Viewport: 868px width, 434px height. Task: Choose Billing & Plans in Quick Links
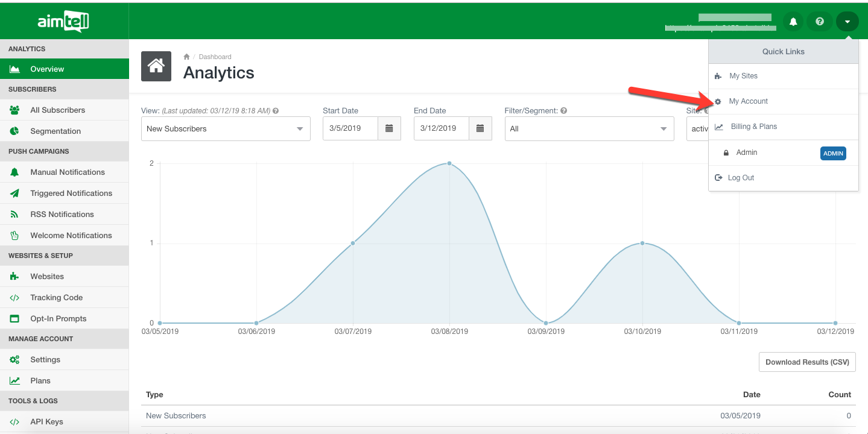pos(753,127)
